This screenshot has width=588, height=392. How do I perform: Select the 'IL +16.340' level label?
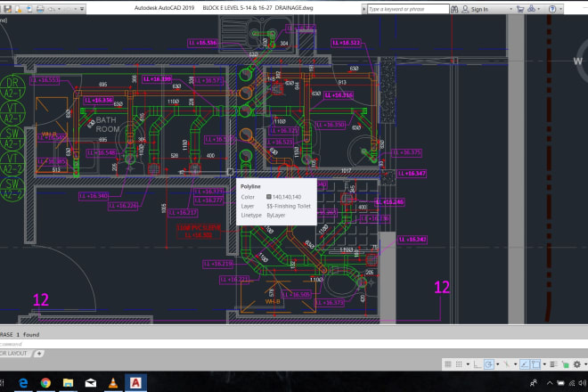pos(94,196)
